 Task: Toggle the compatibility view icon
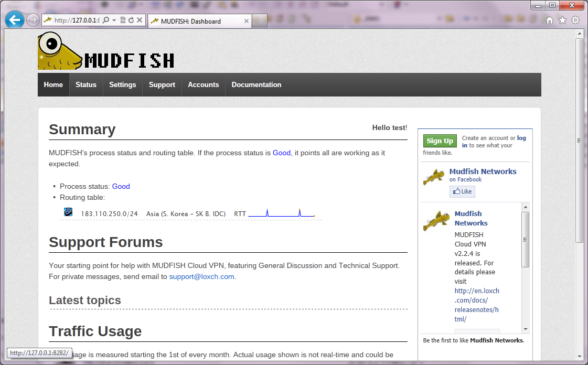pos(123,20)
